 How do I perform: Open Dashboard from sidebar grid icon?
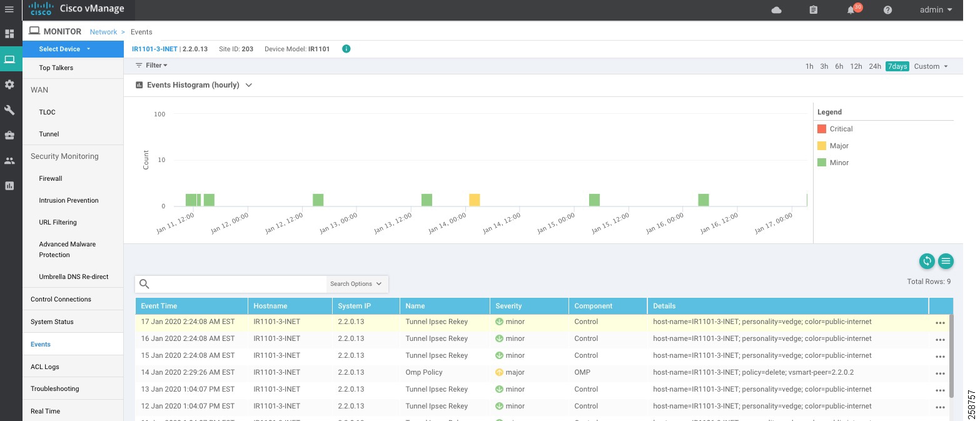9,34
